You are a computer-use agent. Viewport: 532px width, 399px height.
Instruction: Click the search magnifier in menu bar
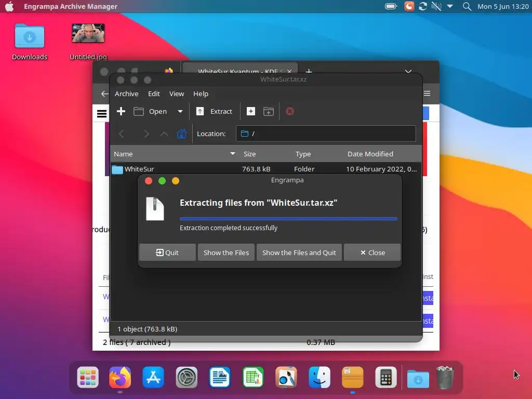pos(467,6)
